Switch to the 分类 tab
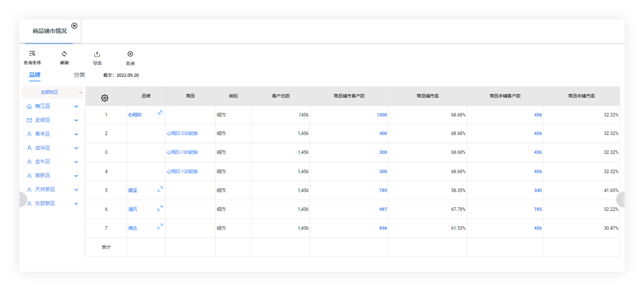Image resolution: width=644 pixels, height=291 pixels. click(79, 75)
